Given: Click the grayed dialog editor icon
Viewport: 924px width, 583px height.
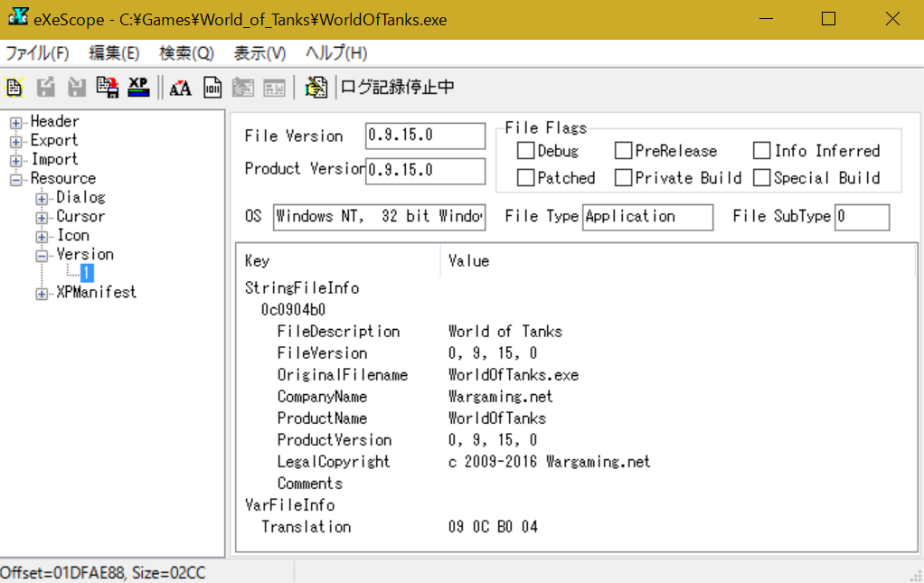Looking at the screenshot, I should coord(243,88).
